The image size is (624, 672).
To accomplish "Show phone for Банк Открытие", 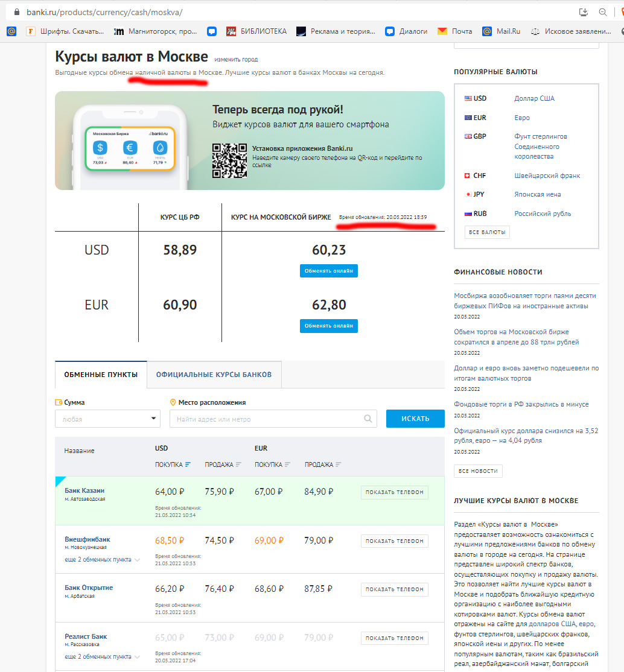I will 394,589.
